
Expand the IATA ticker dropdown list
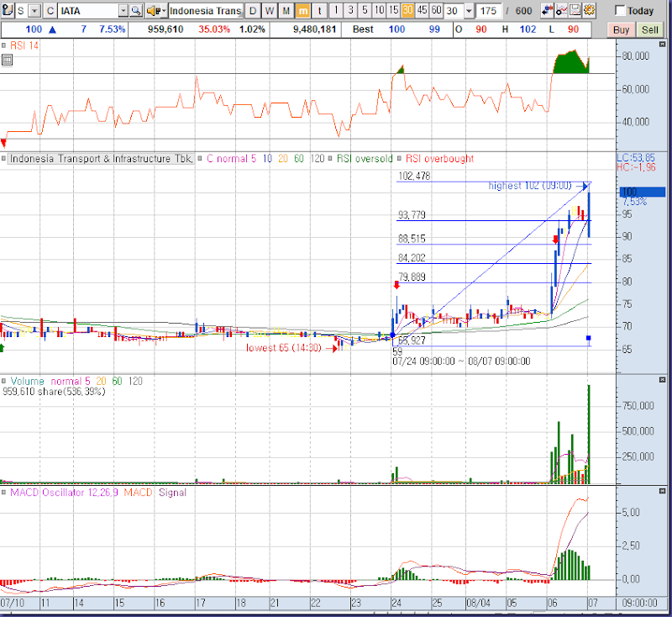[123, 11]
